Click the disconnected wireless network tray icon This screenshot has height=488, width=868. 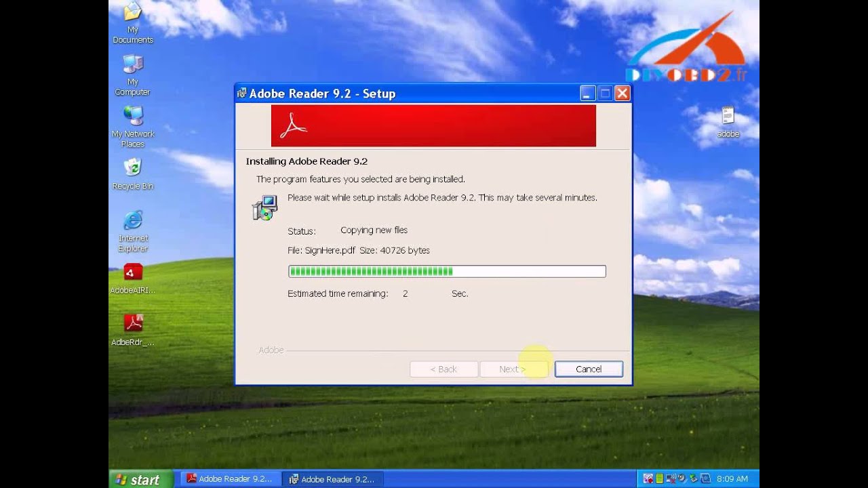point(671,479)
